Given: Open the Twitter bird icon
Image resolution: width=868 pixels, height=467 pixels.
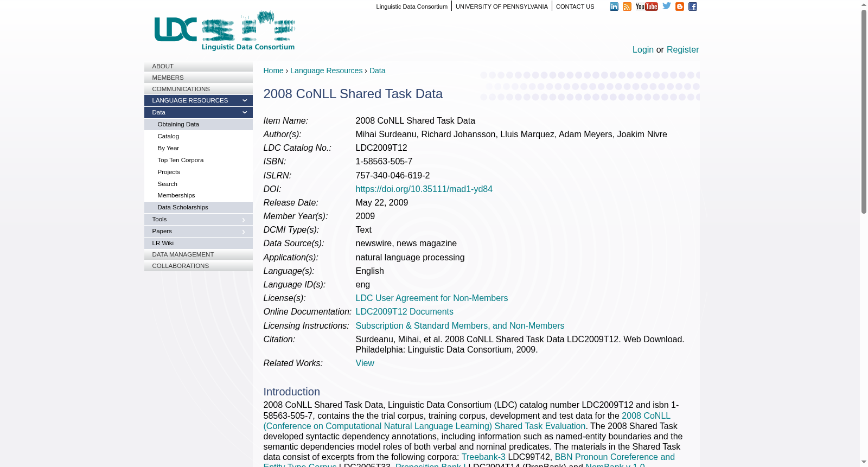Looking at the screenshot, I should tap(666, 6).
